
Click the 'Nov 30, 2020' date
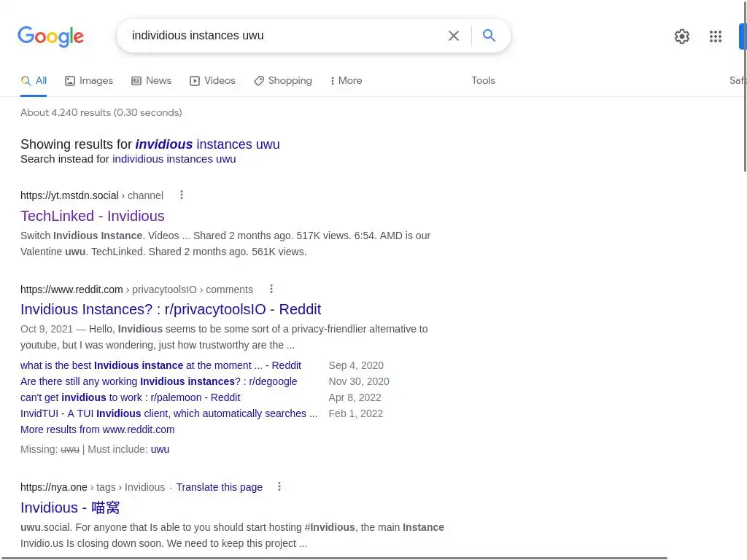[x=359, y=381]
